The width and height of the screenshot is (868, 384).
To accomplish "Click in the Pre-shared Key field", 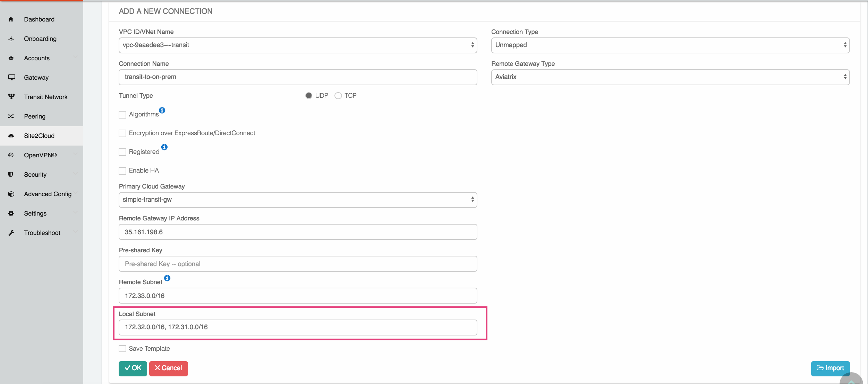I will coord(298,264).
